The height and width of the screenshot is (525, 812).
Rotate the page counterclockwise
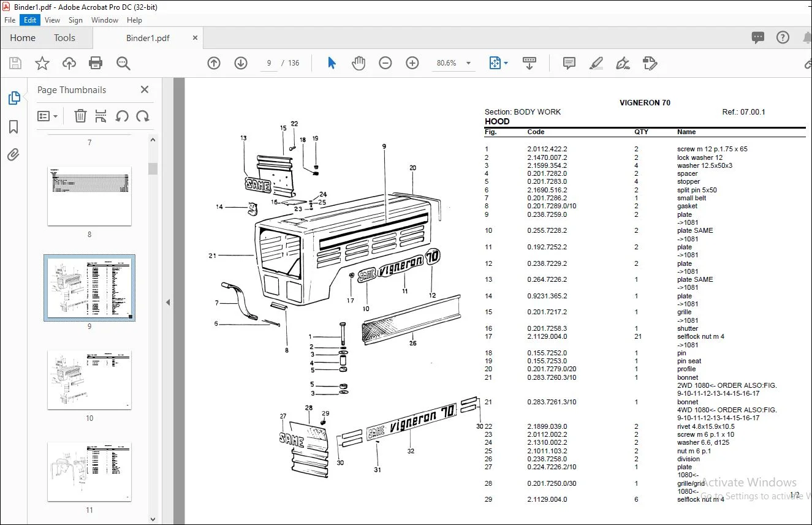coord(122,116)
